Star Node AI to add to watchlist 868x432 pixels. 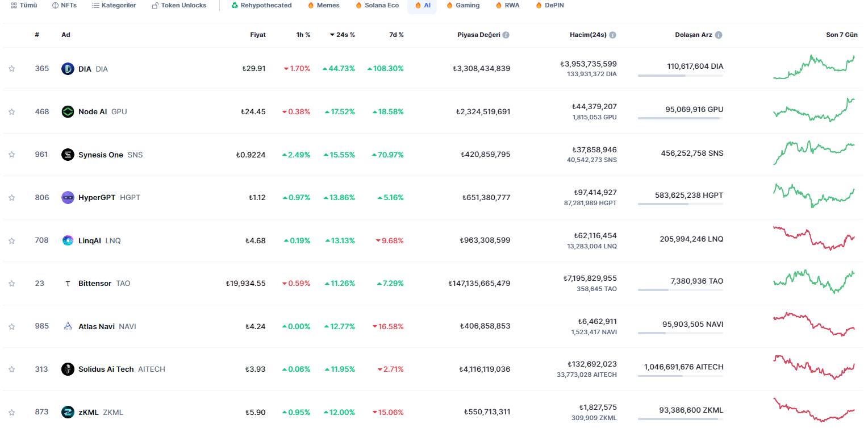[x=11, y=112]
